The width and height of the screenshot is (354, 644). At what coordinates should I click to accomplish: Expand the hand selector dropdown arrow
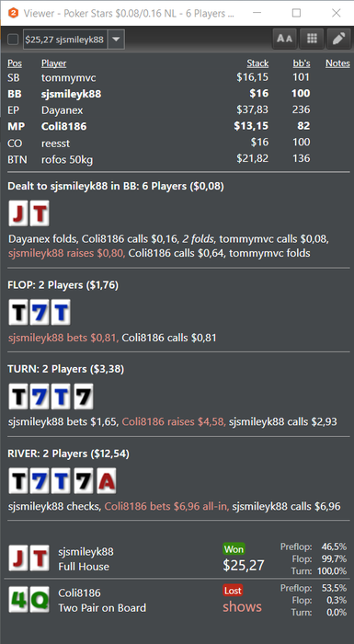[x=116, y=40]
